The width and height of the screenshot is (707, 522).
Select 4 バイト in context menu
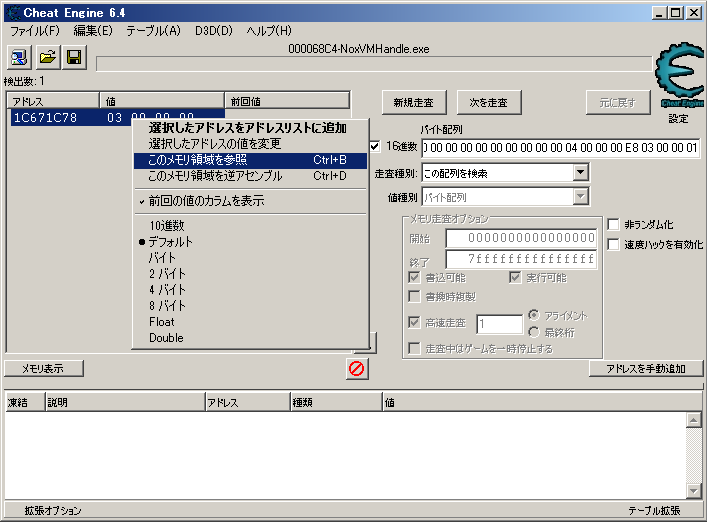(x=250, y=290)
